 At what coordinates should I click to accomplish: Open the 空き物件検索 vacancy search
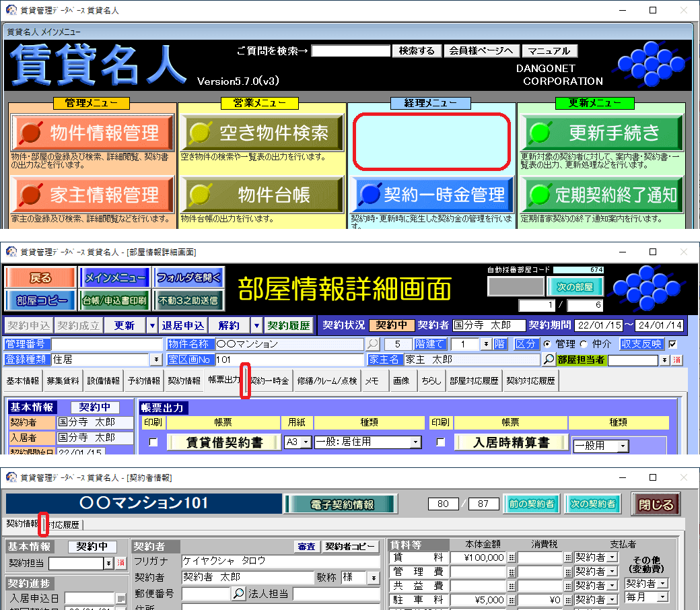pos(262,133)
